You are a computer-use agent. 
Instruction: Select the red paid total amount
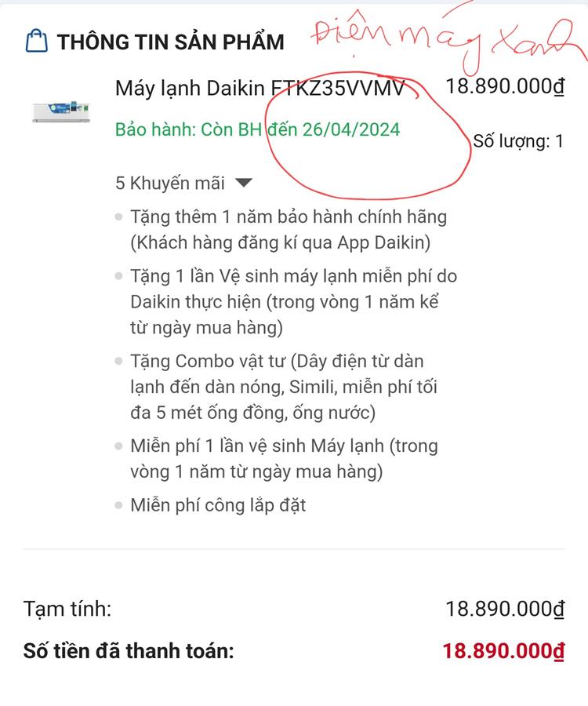[x=503, y=651]
